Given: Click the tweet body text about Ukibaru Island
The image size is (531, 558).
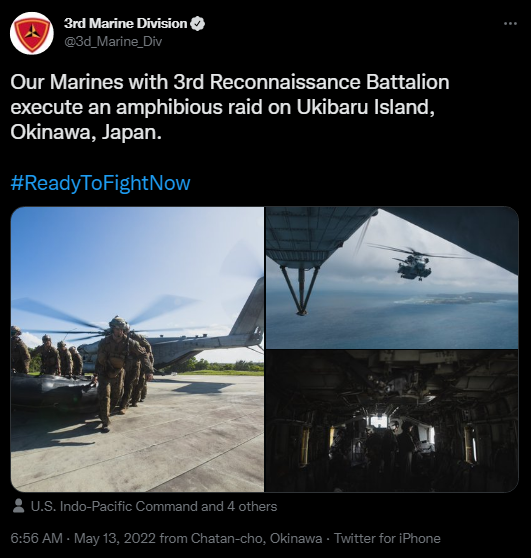Looking at the screenshot, I should (230, 107).
